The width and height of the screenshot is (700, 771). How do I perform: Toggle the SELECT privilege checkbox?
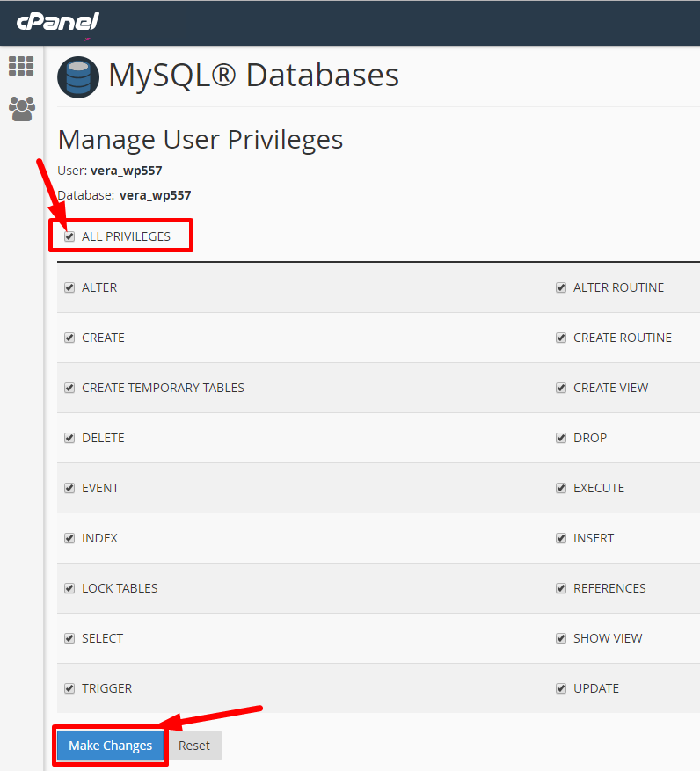click(69, 638)
